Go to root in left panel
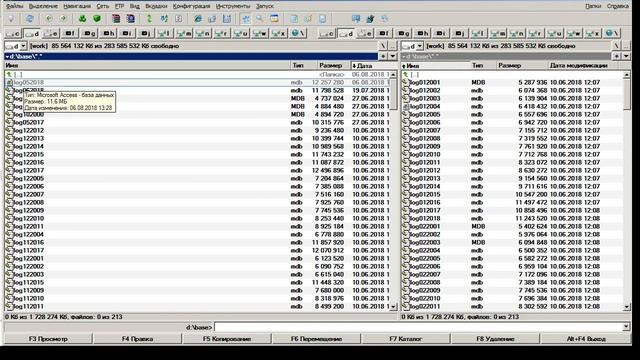The width and height of the screenshot is (640, 360). pyautogui.click(x=383, y=46)
